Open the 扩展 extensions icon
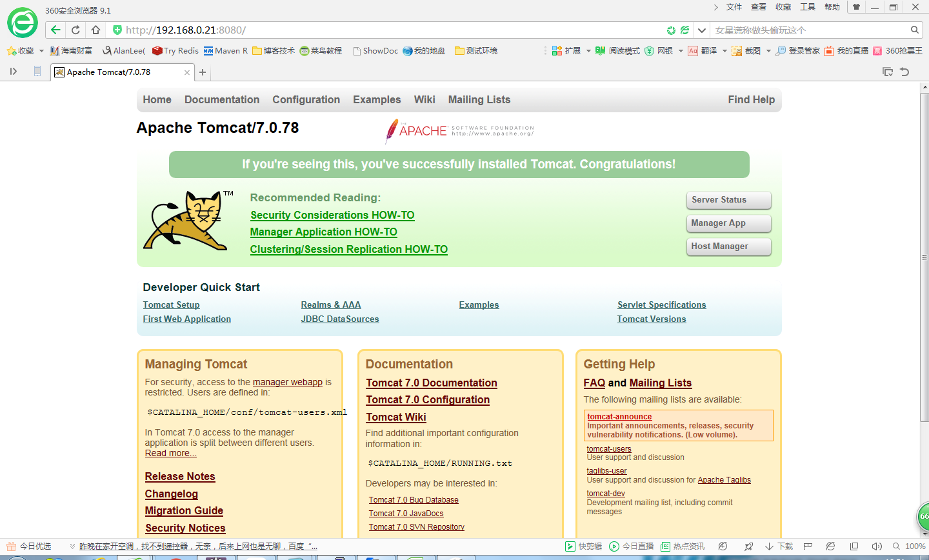The width and height of the screenshot is (929, 560). (557, 50)
